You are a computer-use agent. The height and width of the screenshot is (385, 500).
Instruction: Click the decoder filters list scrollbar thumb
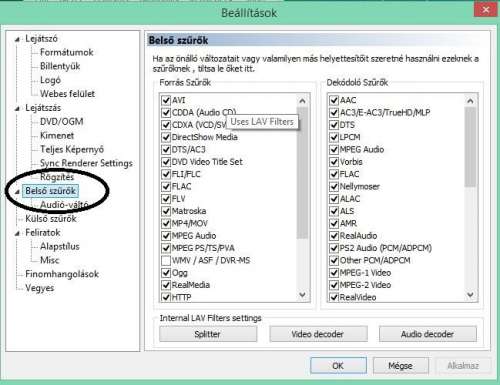(x=470, y=147)
